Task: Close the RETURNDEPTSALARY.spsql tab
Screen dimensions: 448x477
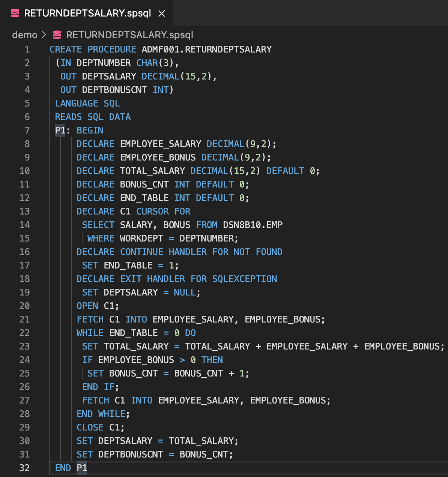Action: coord(161,13)
